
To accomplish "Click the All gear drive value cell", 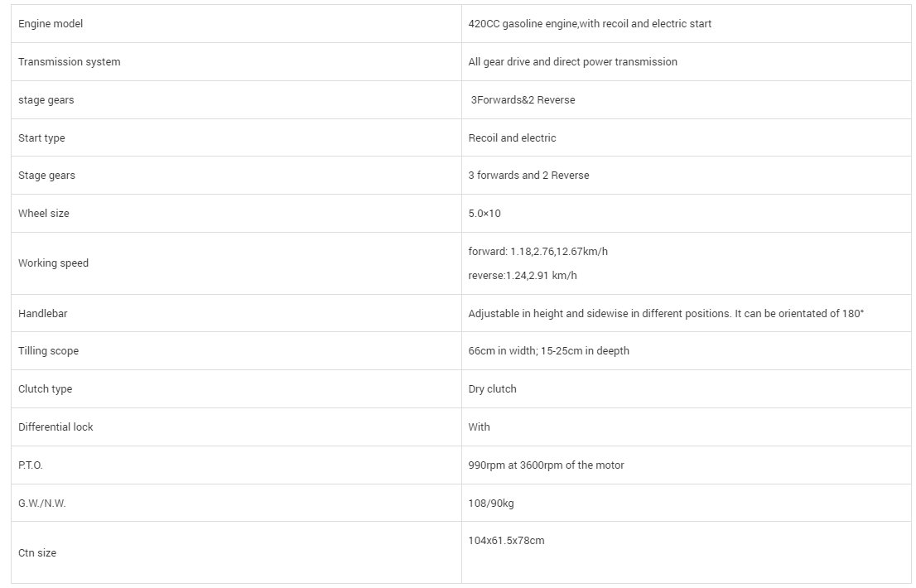I will coord(572,62).
